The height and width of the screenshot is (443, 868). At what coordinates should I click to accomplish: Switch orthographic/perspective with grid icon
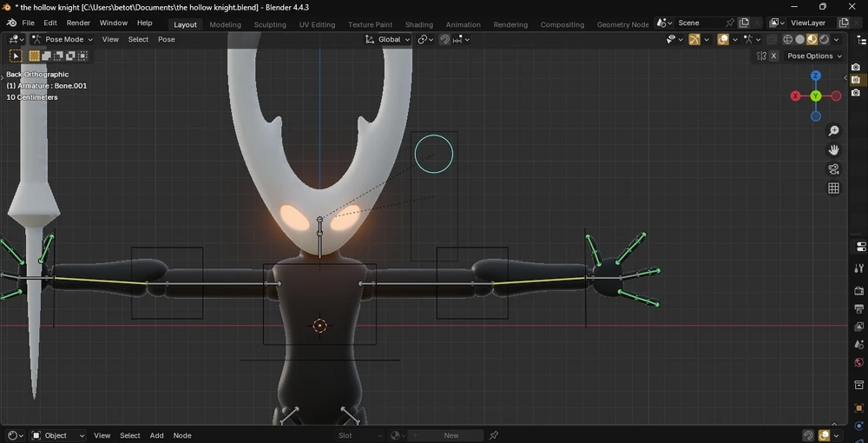pos(833,188)
